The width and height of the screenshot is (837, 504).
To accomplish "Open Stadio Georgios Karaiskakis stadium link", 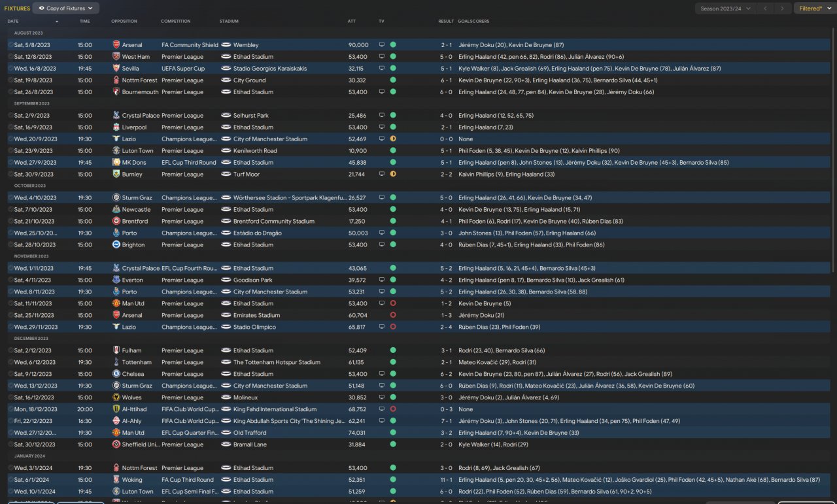I will pos(270,69).
